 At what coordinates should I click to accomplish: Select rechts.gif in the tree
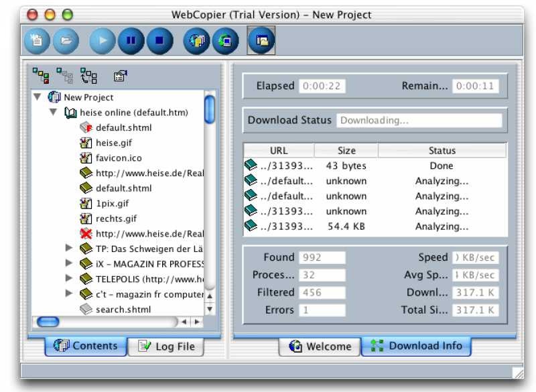coord(116,218)
